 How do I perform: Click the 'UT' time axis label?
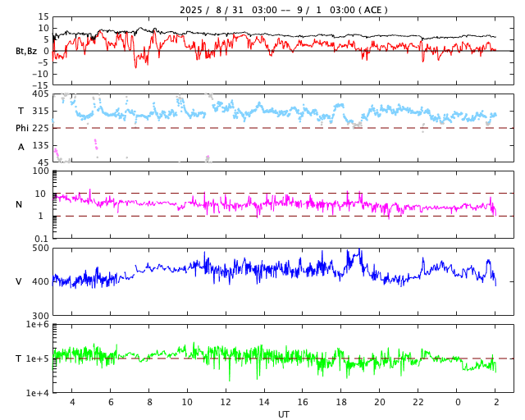tap(283, 414)
